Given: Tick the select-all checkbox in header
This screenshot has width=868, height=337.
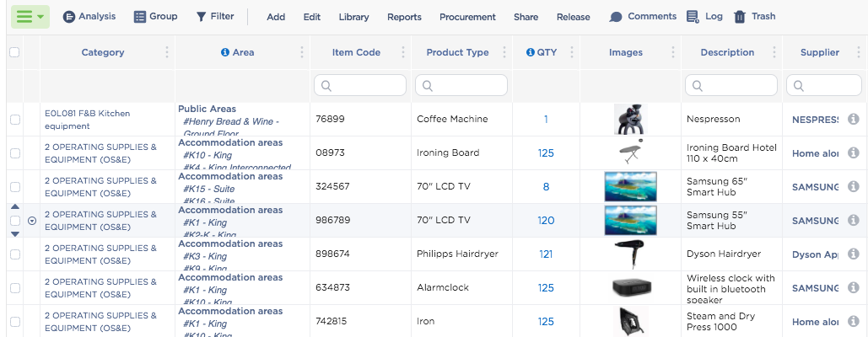Looking at the screenshot, I should point(14,52).
